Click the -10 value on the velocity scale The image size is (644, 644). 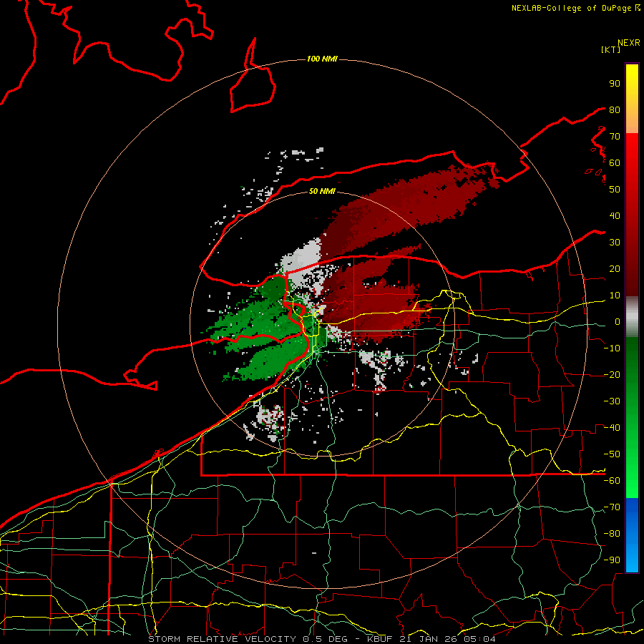tap(612, 348)
